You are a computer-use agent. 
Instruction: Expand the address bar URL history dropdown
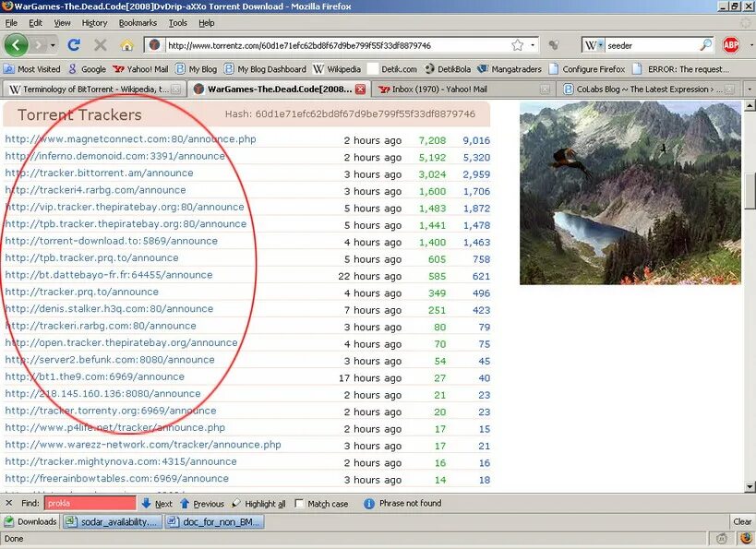[x=533, y=45]
